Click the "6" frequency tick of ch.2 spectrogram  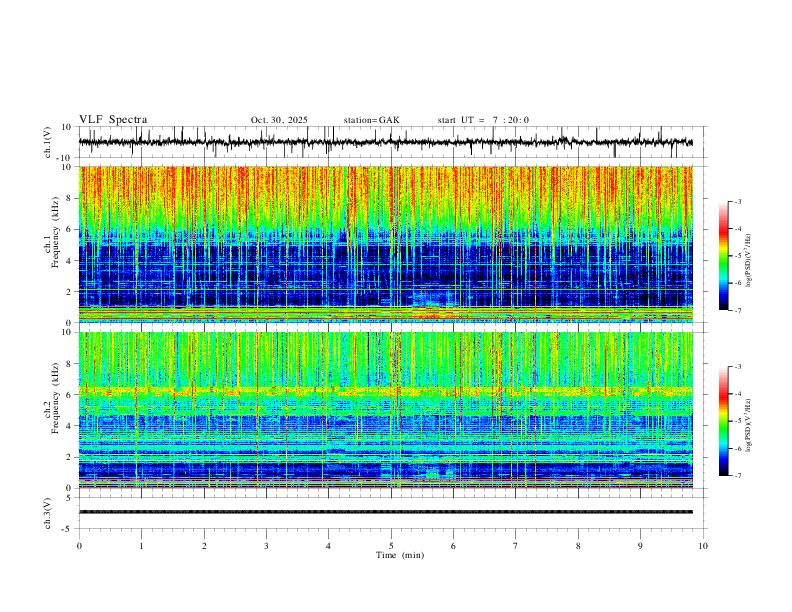(x=69, y=394)
